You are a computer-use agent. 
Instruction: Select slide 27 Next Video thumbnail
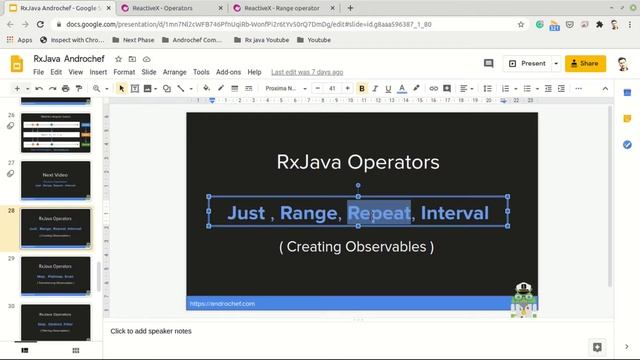(56, 180)
